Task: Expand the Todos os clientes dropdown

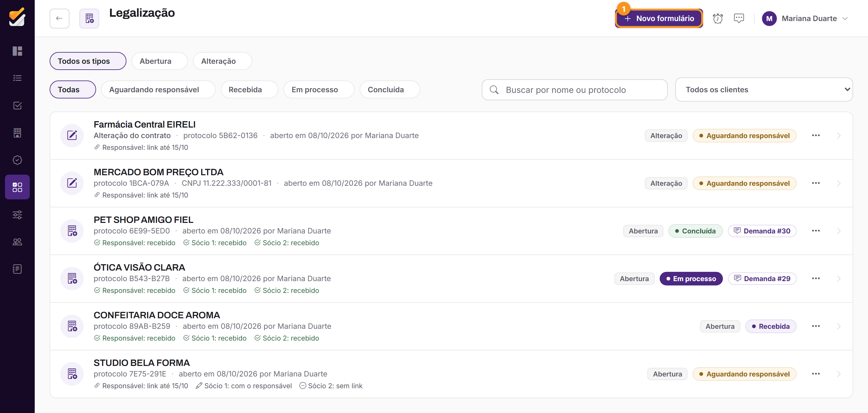Action: click(764, 89)
